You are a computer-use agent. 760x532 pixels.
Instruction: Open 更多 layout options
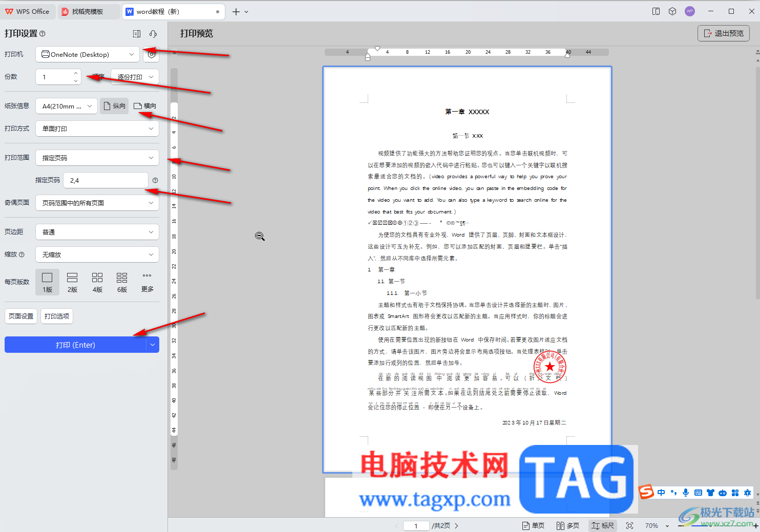[x=147, y=282]
